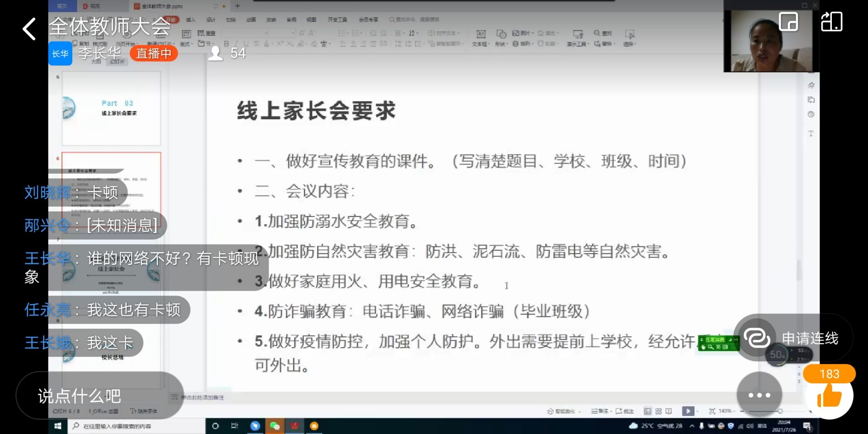Image resolution: width=868 pixels, height=434 pixels.
Task: Start slideshow with the play button
Action: pos(688,411)
